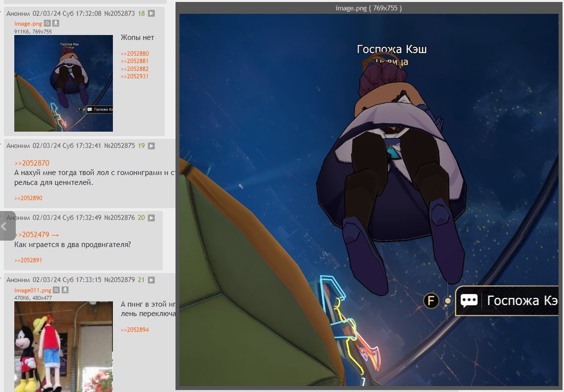Follow reply link >>2052881

[x=135, y=61]
